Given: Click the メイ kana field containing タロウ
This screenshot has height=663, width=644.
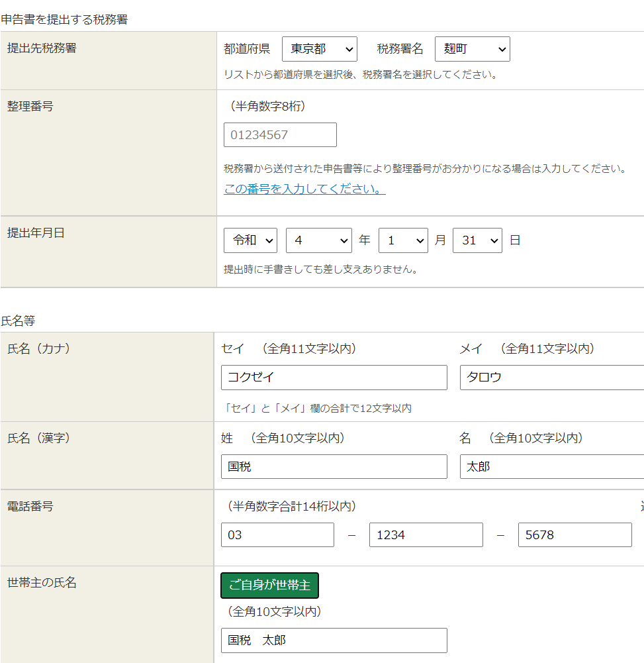Looking at the screenshot, I should click(551, 378).
